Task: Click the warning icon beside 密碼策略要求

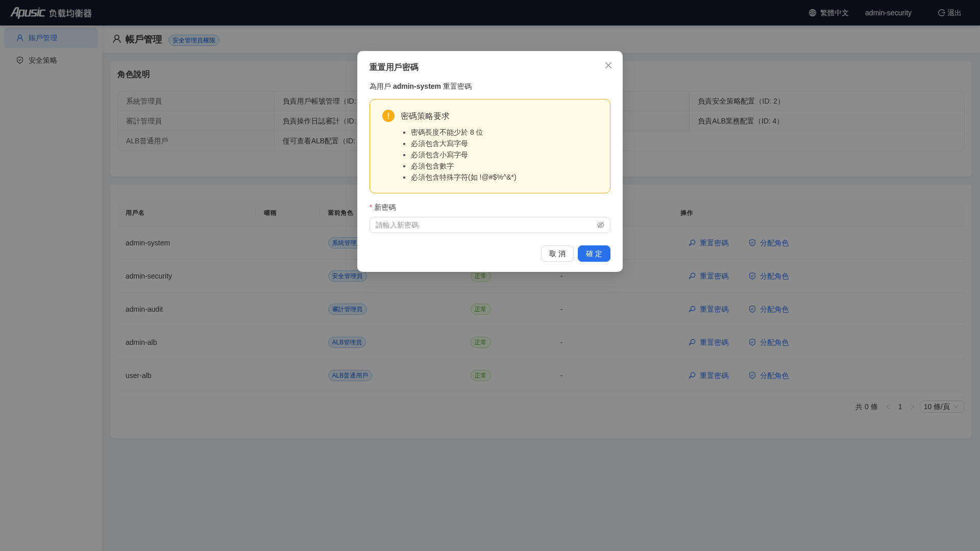Action: [x=388, y=116]
